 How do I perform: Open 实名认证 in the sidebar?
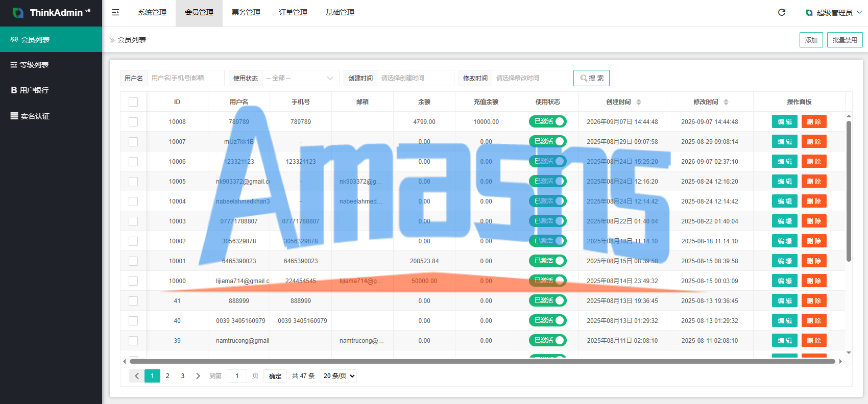[x=51, y=116]
